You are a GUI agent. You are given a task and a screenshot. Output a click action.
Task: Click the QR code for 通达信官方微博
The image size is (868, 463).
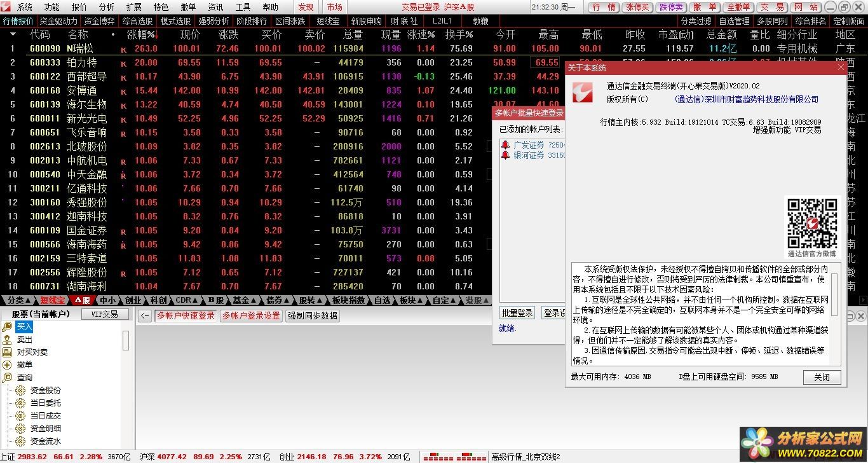812,223
